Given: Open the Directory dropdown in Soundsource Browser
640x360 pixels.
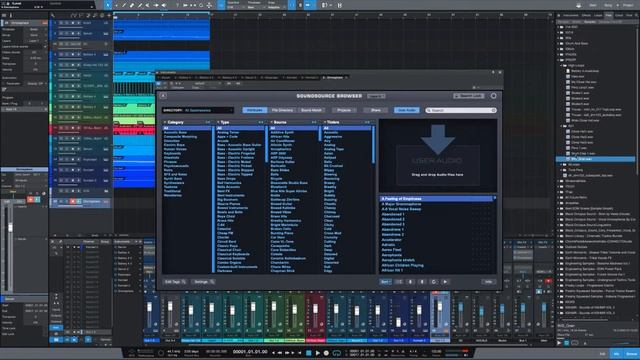Looking at the screenshot, I should click(198, 110).
